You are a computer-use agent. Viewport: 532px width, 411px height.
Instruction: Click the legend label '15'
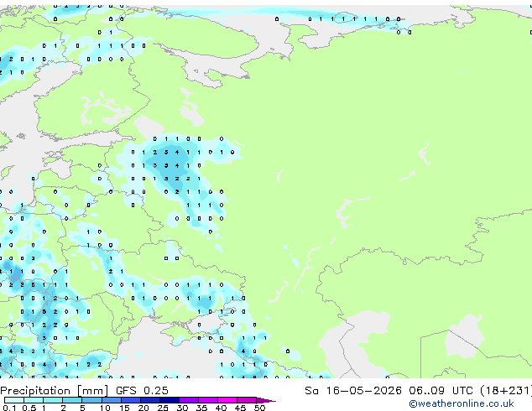[x=124, y=408]
